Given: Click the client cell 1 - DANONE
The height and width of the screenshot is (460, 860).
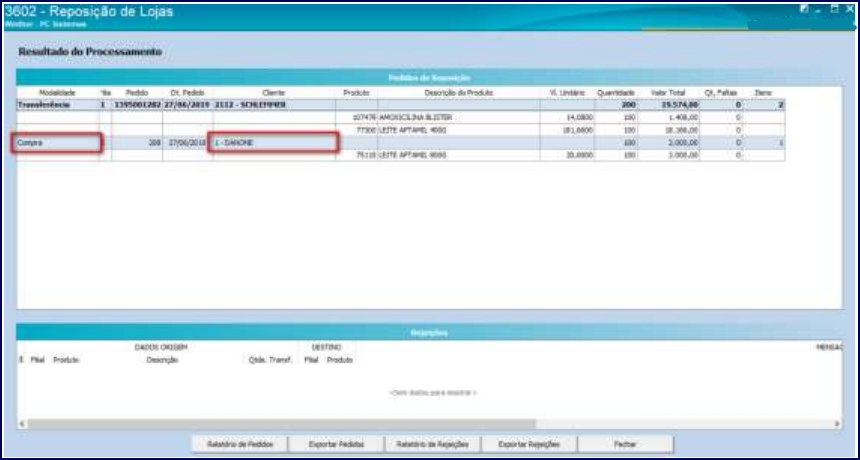Looking at the screenshot, I should 274,143.
